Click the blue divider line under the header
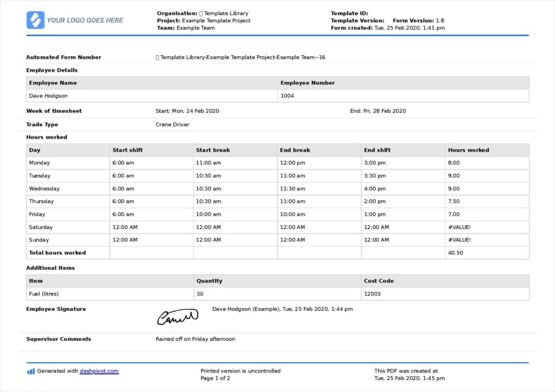 [277, 35]
